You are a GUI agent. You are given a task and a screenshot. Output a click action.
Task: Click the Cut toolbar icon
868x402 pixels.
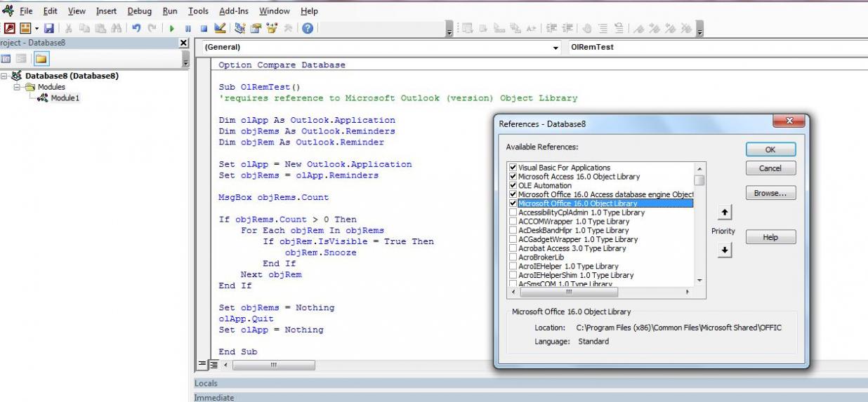(67, 28)
